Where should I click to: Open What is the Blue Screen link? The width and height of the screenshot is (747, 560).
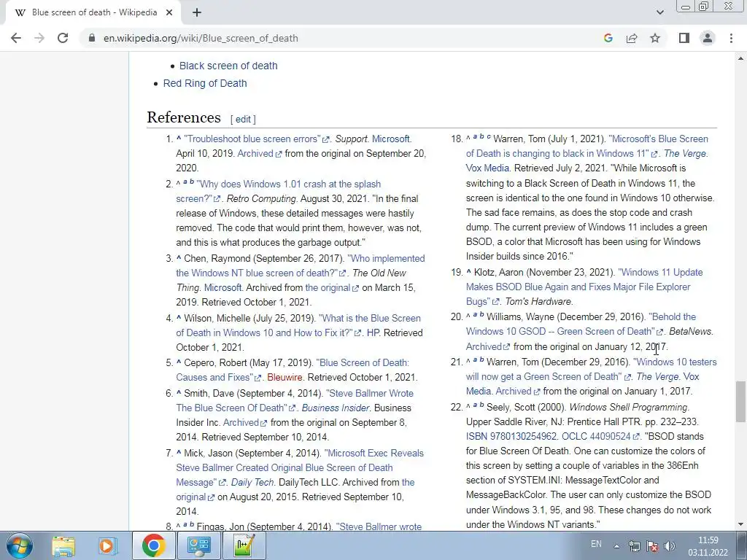coord(370,318)
